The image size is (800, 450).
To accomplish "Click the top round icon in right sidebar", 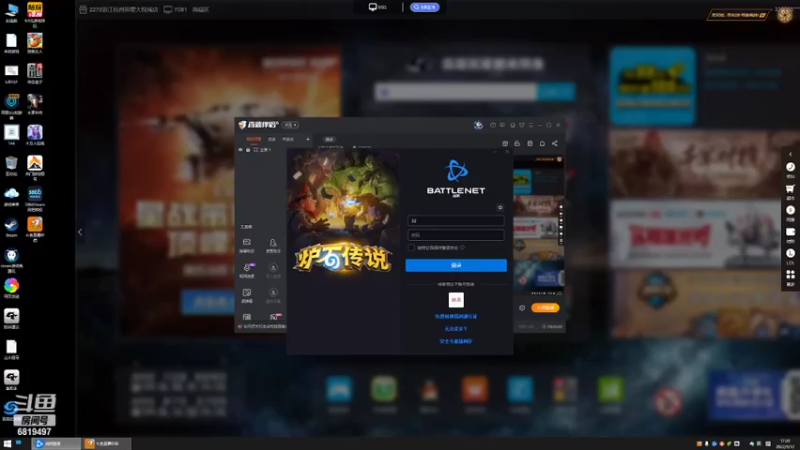I will [790, 167].
